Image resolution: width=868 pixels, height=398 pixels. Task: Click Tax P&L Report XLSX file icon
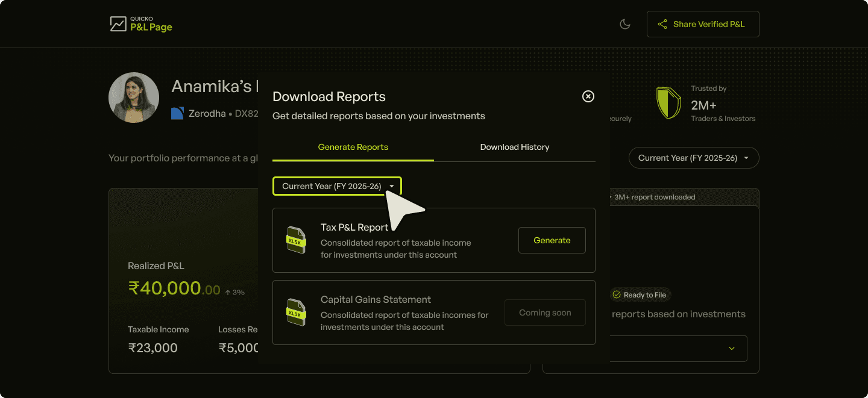[296, 240]
